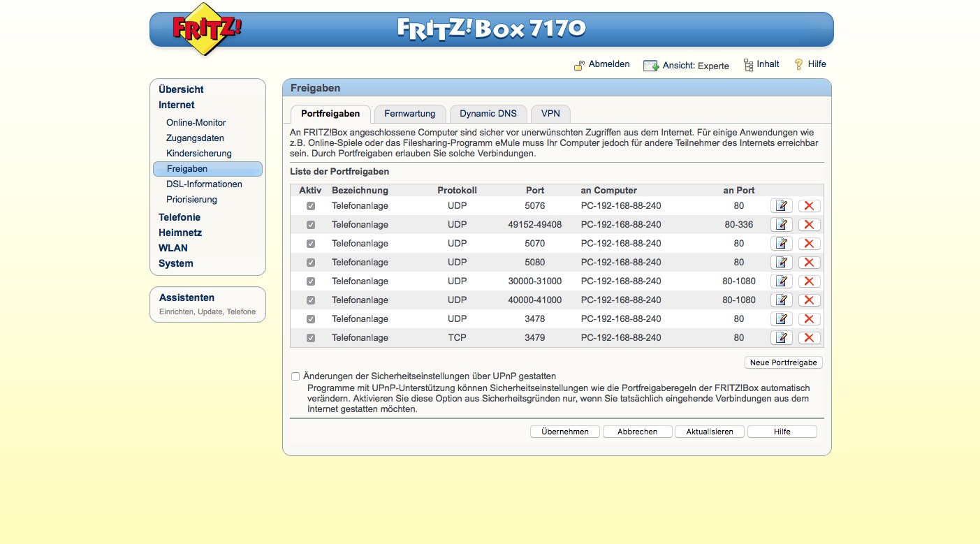The height and width of the screenshot is (544, 980).
Task: Go to Zugangsdaten in the sidebar
Action: pos(196,138)
